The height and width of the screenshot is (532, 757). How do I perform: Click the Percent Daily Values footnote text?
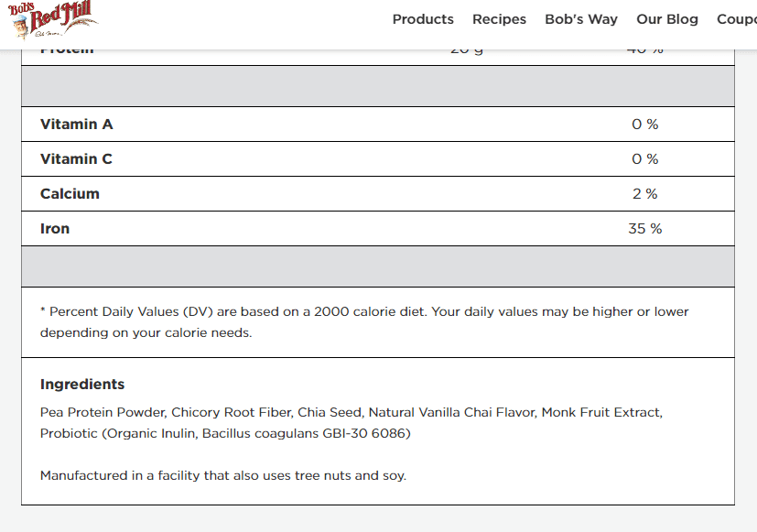[364, 321]
